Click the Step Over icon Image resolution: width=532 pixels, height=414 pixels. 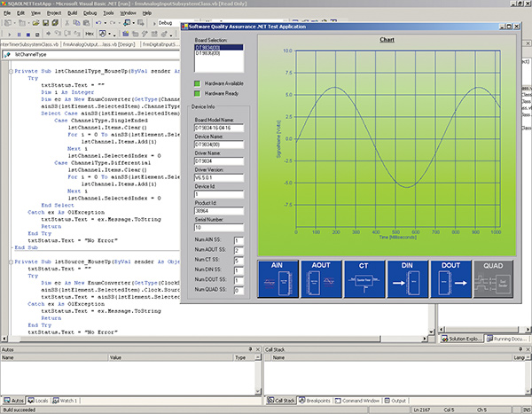[67, 34]
